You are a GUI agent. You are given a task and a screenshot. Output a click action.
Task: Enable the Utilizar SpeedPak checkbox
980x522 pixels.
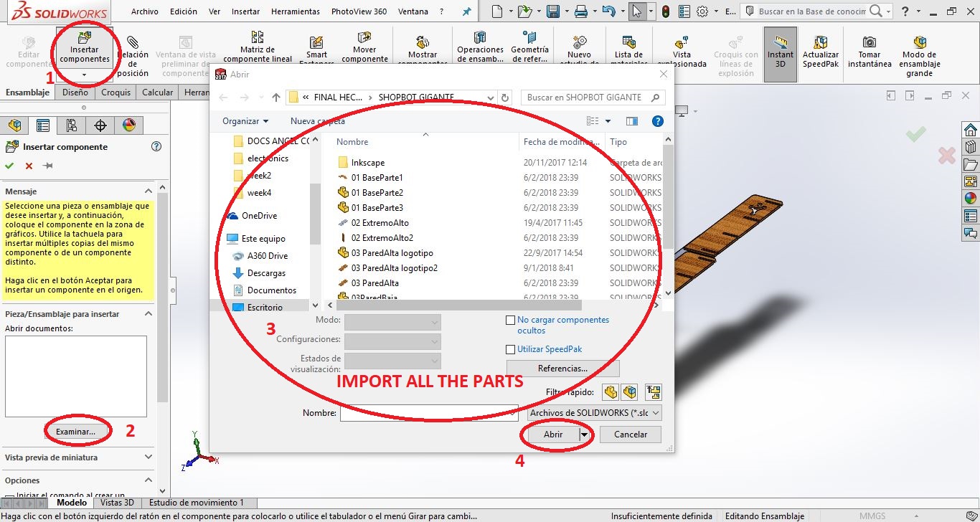[511, 349]
